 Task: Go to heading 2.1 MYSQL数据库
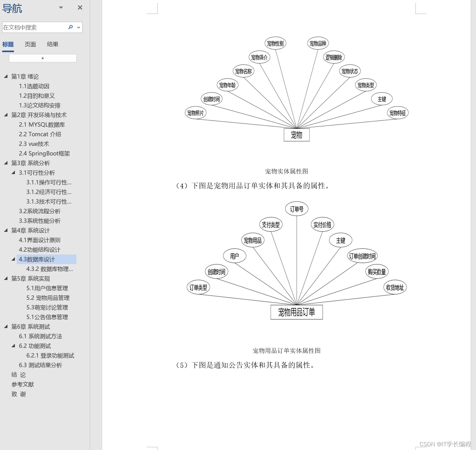(x=42, y=124)
